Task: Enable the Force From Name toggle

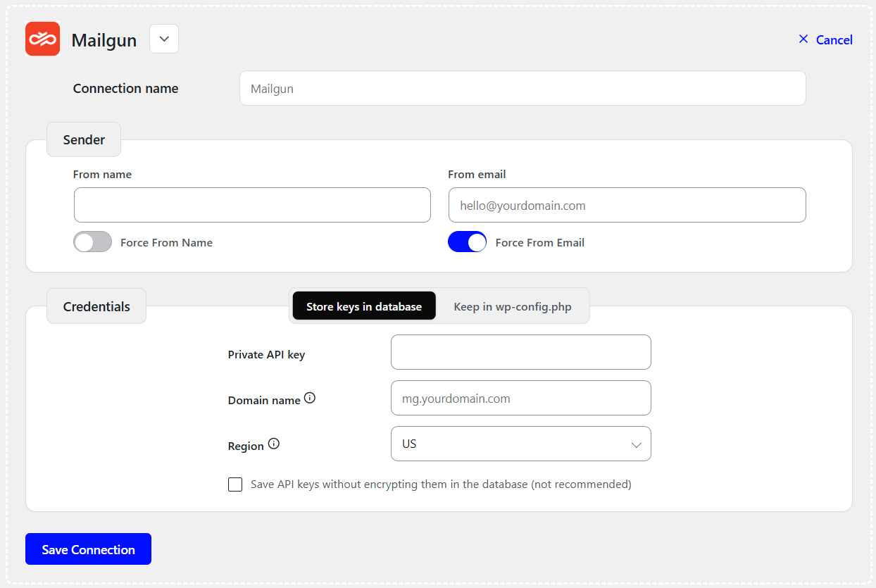Action: tap(93, 242)
